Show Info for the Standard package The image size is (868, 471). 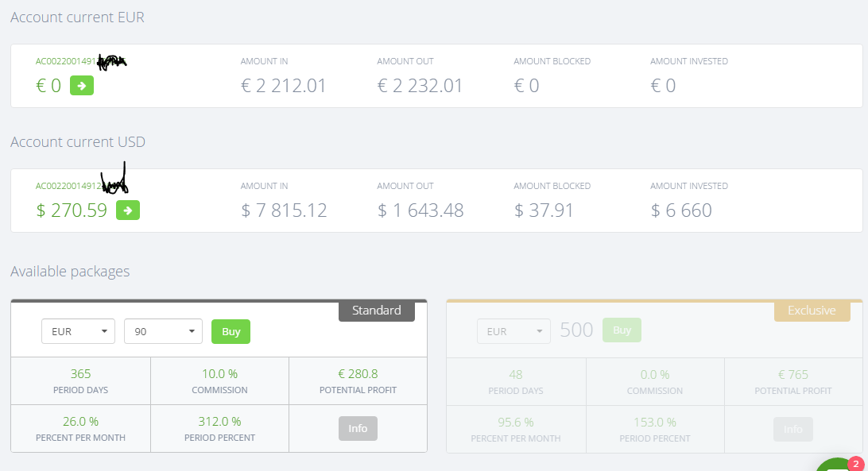coord(358,428)
